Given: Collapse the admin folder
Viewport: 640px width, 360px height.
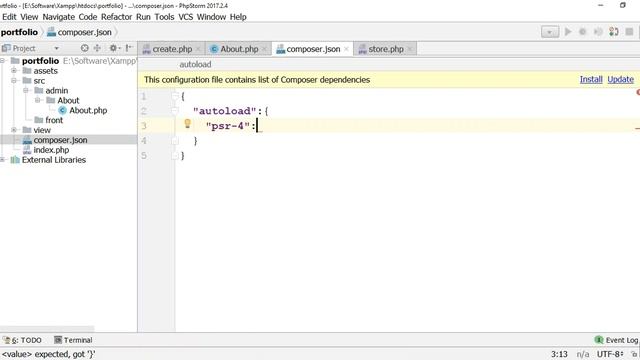Looking at the screenshot, I should pyautogui.click(x=26, y=90).
